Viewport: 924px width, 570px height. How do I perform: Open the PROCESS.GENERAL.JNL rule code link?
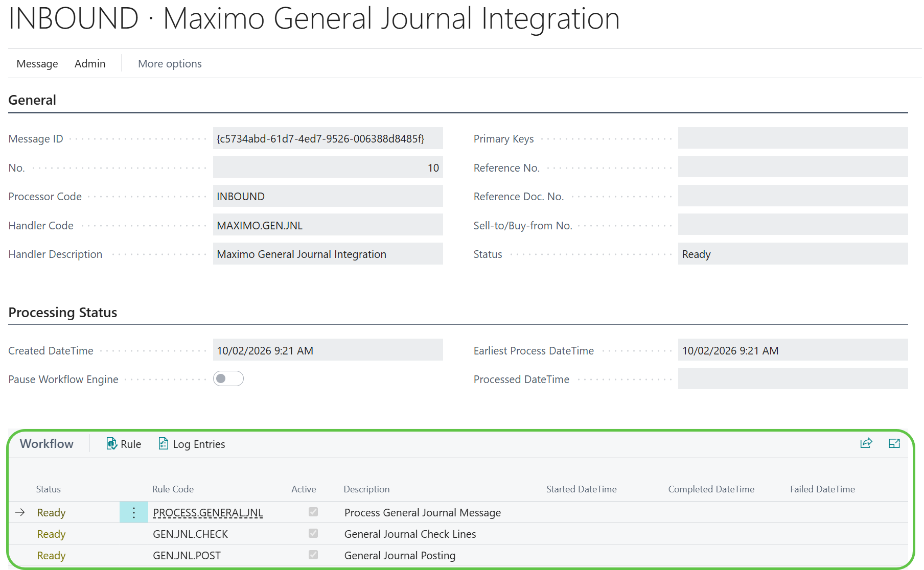[x=208, y=513]
